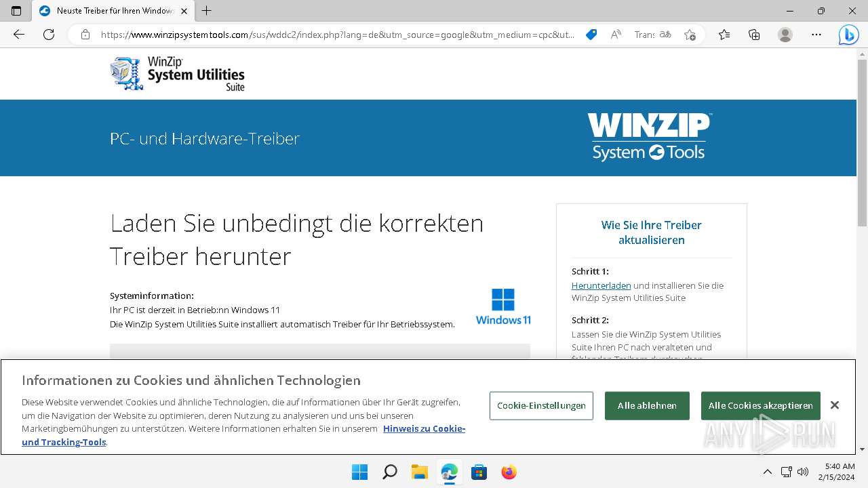The height and width of the screenshot is (488, 868).
Task: Select the Neuste Treiber für Ihren Windows tab
Action: point(113,11)
